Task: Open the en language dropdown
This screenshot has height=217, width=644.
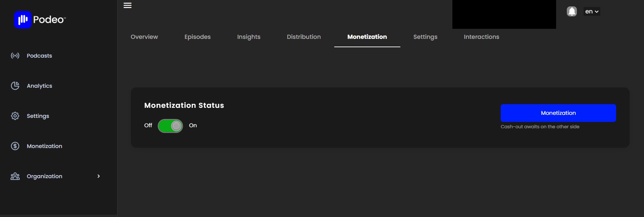Action: click(592, 11)
